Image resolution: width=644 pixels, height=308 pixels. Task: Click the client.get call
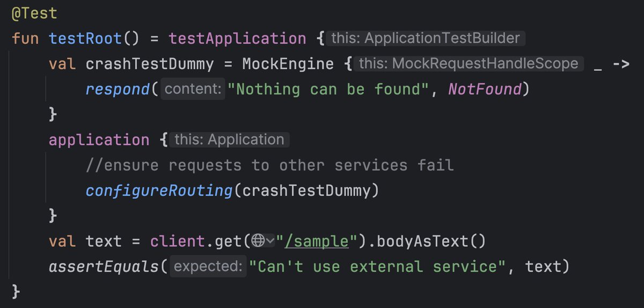(x=196, y=241)
